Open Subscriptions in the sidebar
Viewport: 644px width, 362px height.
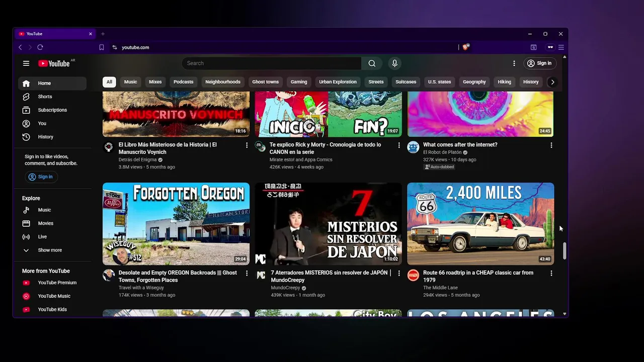[52, 110]
